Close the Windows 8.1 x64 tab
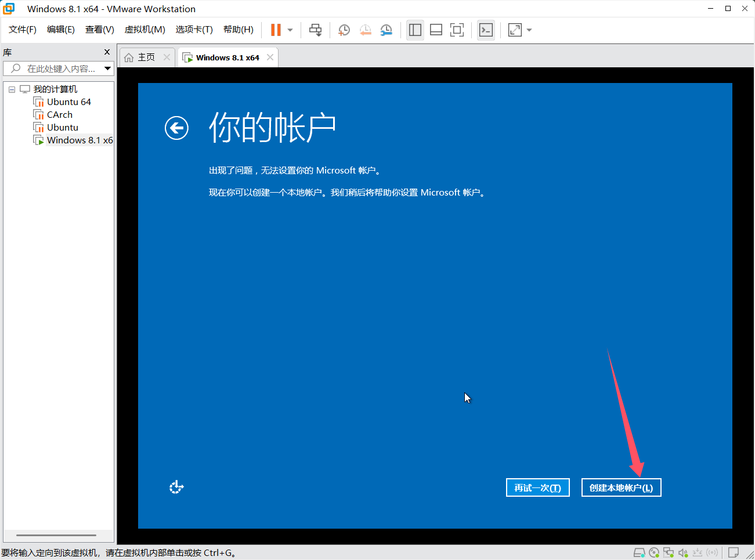 pyautogui.click(x=270, y=57)
